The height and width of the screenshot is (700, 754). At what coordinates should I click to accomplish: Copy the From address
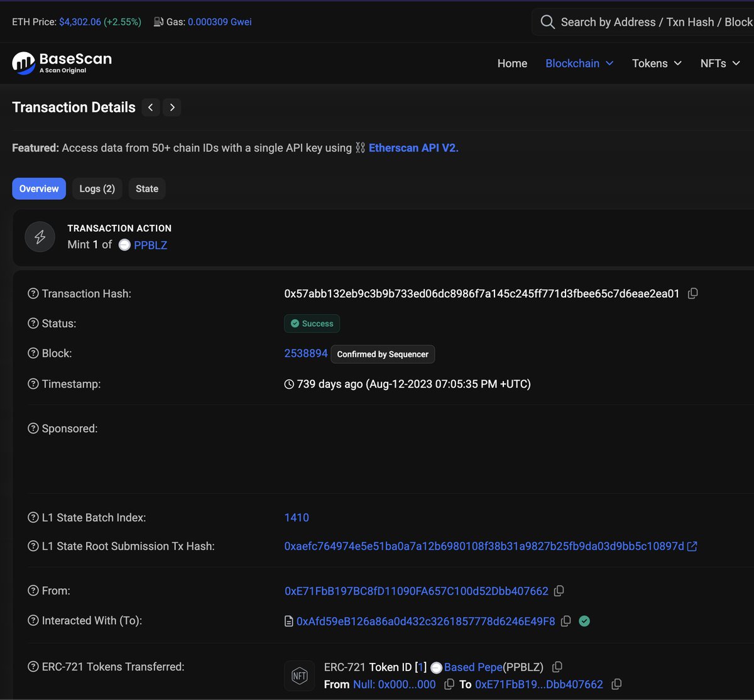click(559, 591)
